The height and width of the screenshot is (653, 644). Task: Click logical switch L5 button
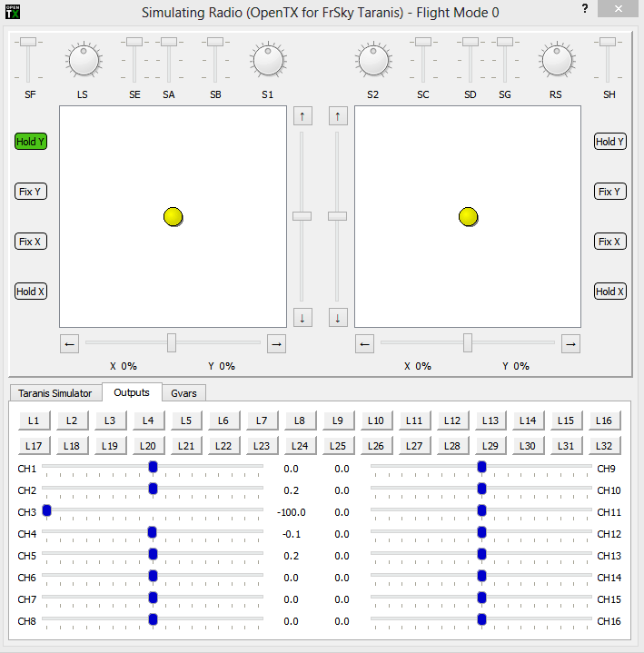tap(186, 420)
